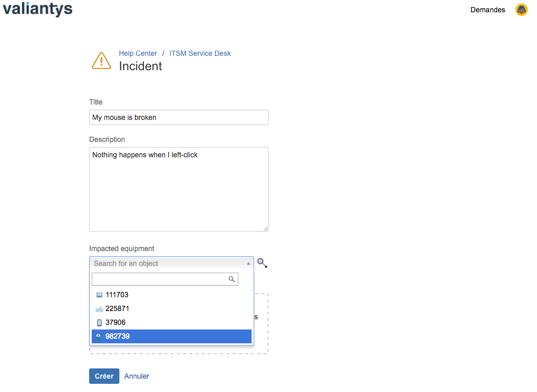Open the user avatar menu
The image size is (537, 392).
[x=521, y=10]
